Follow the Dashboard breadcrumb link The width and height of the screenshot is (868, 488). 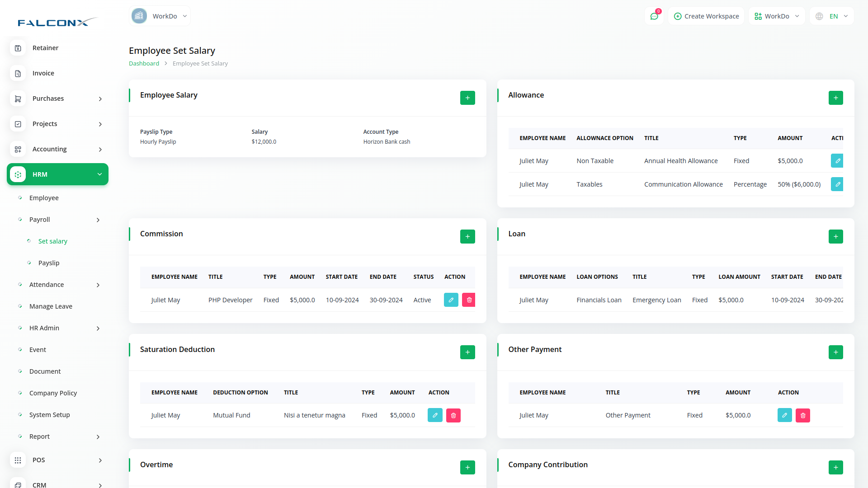(144, 64)
